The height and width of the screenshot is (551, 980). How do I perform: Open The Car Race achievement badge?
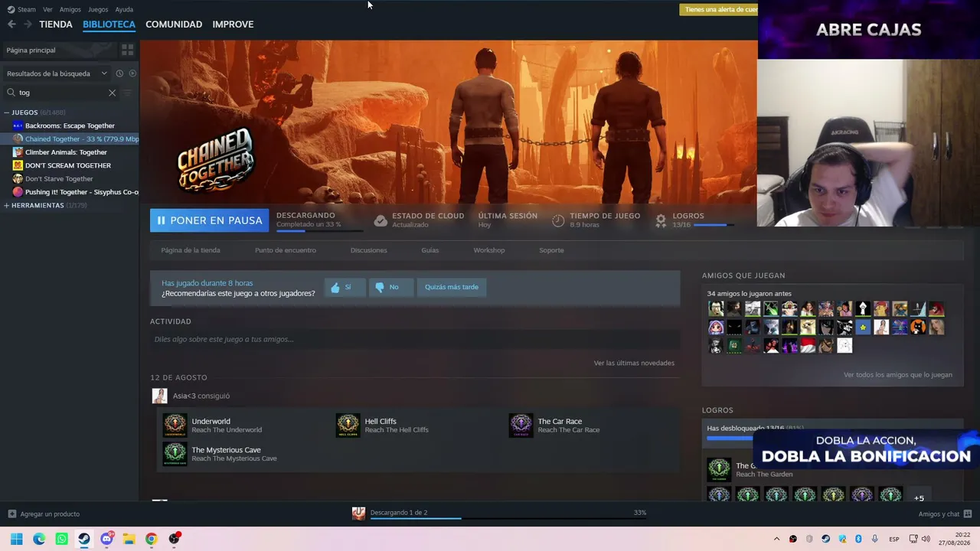pyautogui.click(x=521, y=425)
